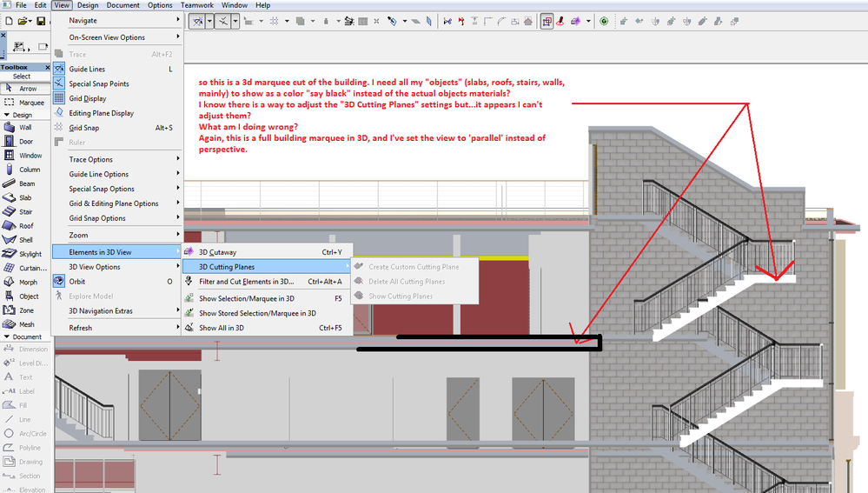868x493 pixels.
Task: Open the Document menu
Action: [123, 5]
